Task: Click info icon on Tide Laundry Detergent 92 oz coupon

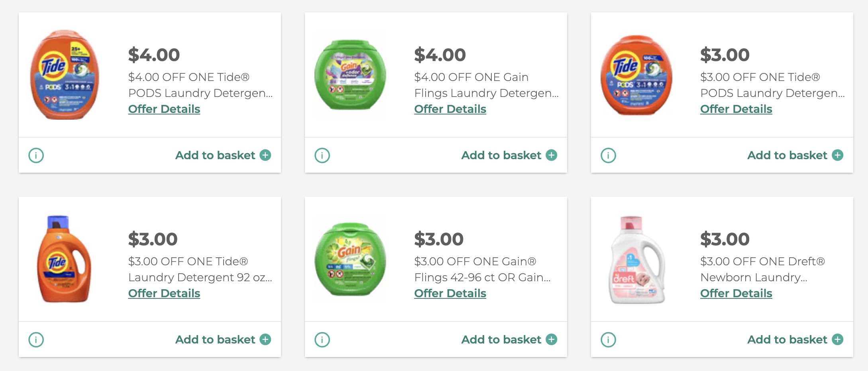Action: [x=36, y=339]
